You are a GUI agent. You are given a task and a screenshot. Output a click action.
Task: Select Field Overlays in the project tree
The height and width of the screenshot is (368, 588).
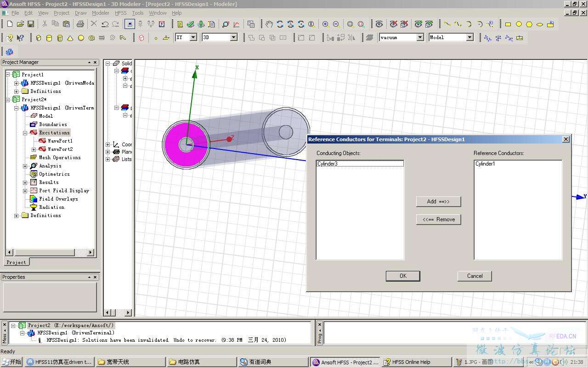point(58,199)
